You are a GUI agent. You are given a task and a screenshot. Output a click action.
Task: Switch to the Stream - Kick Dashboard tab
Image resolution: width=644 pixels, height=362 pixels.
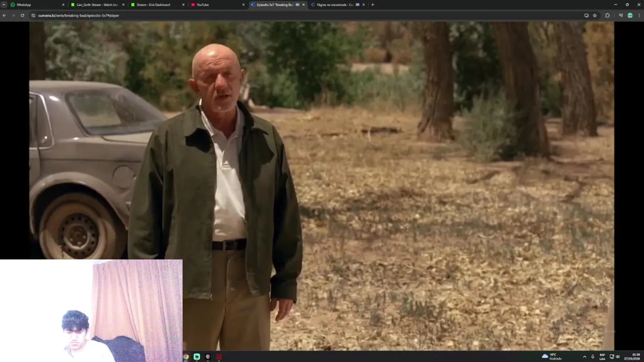pos(157,5)
